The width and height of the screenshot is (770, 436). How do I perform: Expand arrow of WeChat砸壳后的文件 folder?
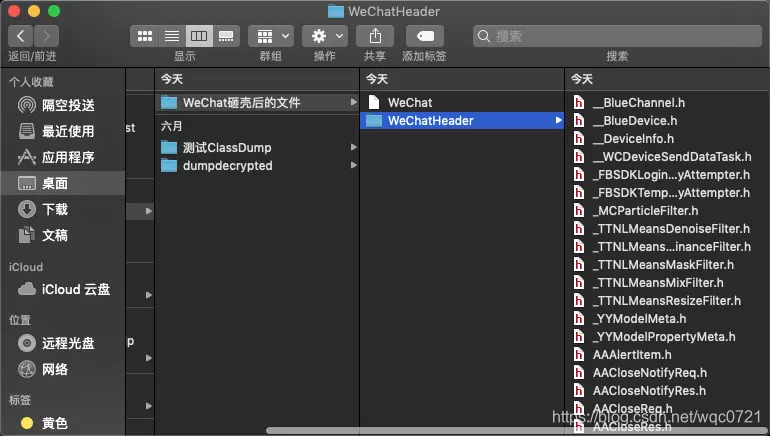tap(354, 102)
